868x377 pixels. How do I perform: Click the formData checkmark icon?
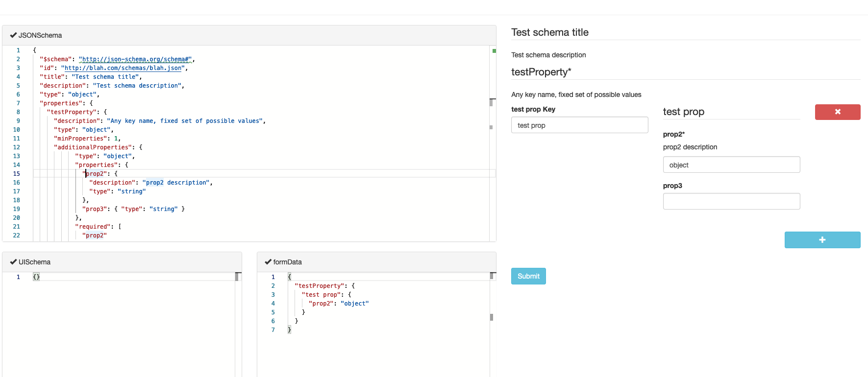(268, 262)
